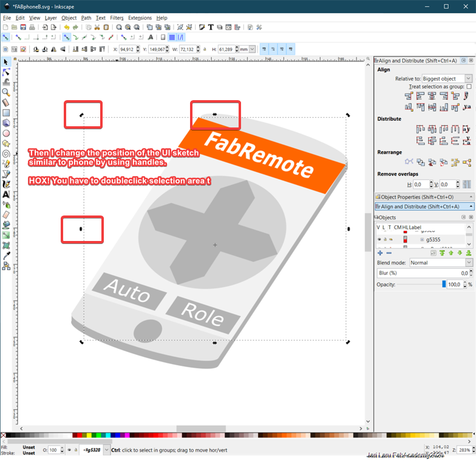Move object to top green arrow

coord(442,253)
